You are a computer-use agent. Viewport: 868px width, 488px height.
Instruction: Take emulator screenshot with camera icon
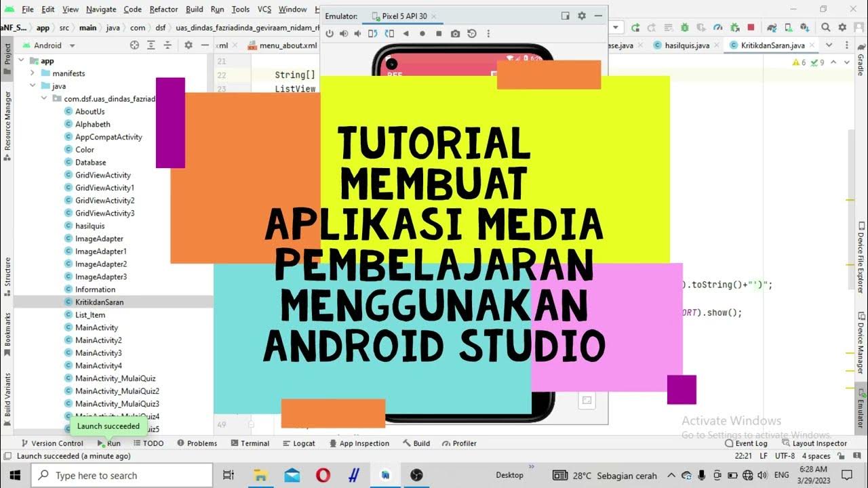tap(455, 33)
